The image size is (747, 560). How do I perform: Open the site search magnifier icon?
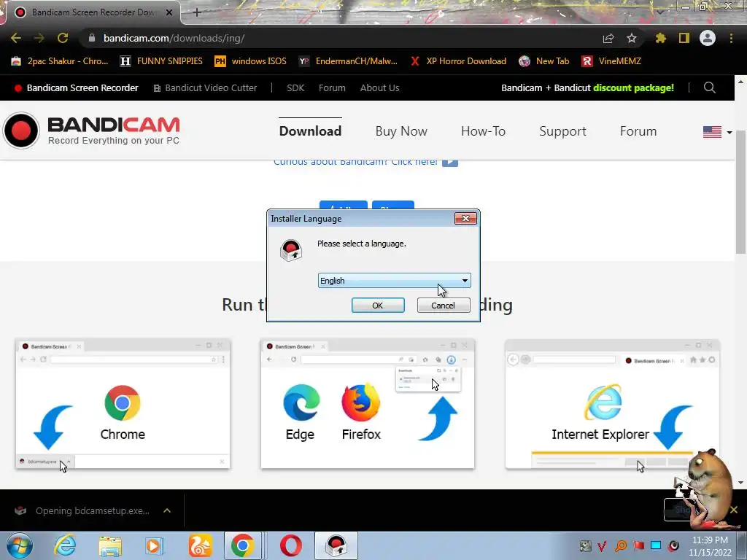point(709,87)
